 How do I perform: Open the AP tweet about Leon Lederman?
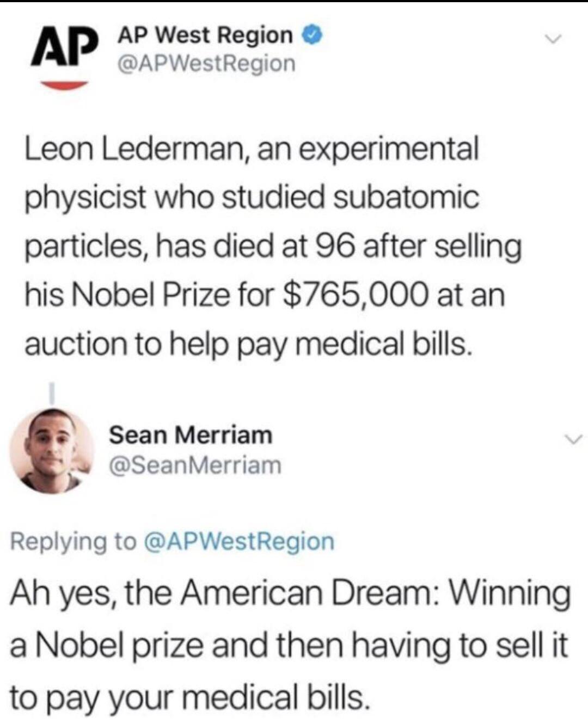tap(271, 246)
